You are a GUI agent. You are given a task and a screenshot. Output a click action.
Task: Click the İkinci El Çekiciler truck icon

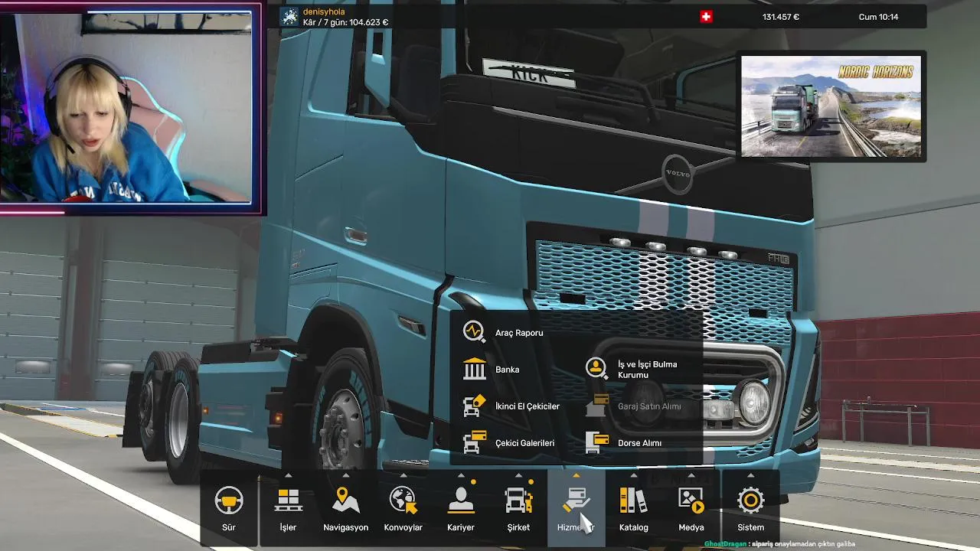pos(475,406)
